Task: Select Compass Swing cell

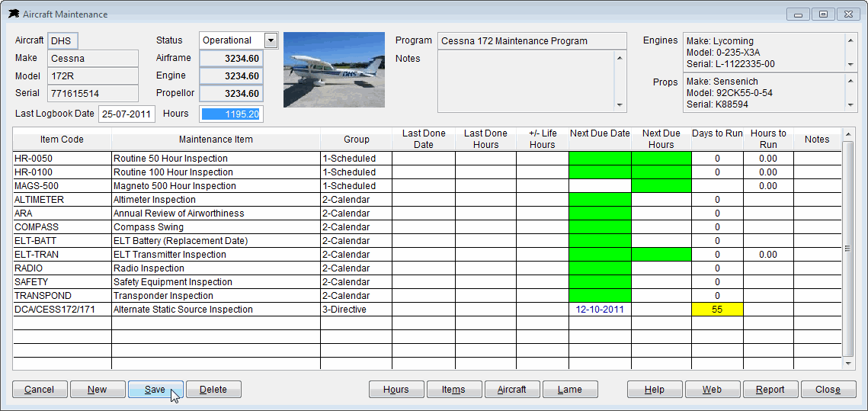Action: 216,227
